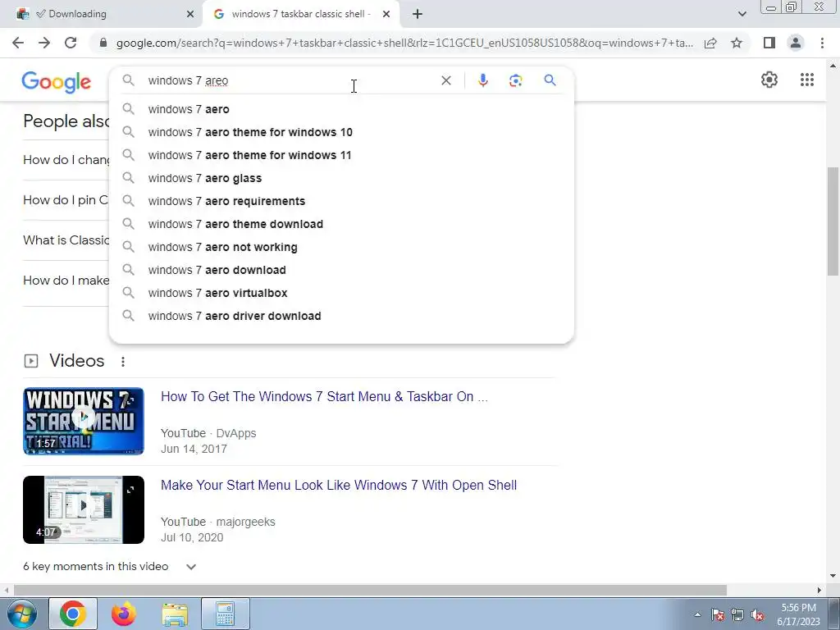Start a voice search with the microphone
This screenshot has width=840, height=630.
[482, 80]
